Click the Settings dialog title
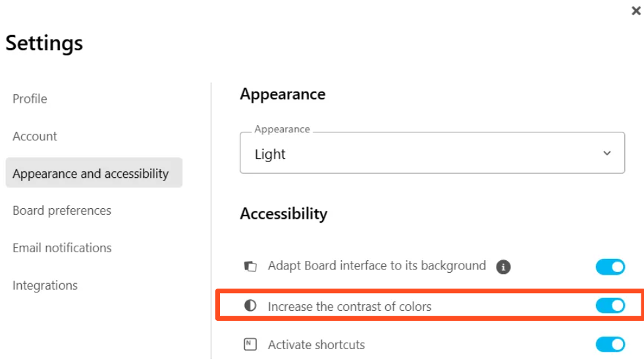The height and width of the screenshot is (359, 644). coord(44,43)
